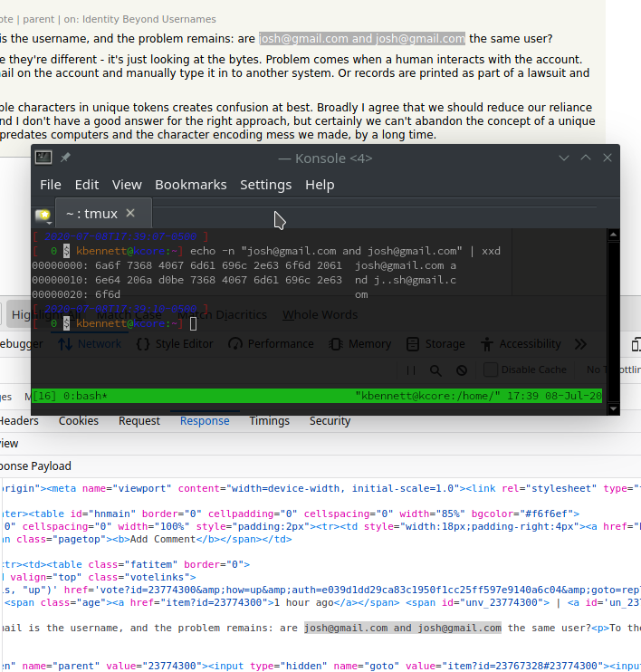This screenshot has height=672, width=641.
Task: Click the network search magnifier icon
Action: [x=435, y=370]
